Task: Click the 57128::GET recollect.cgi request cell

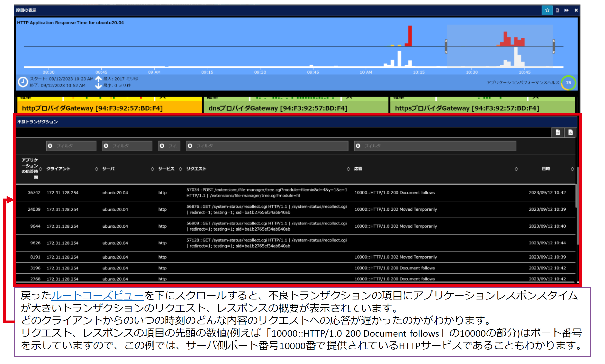Action: click(267, 243)
